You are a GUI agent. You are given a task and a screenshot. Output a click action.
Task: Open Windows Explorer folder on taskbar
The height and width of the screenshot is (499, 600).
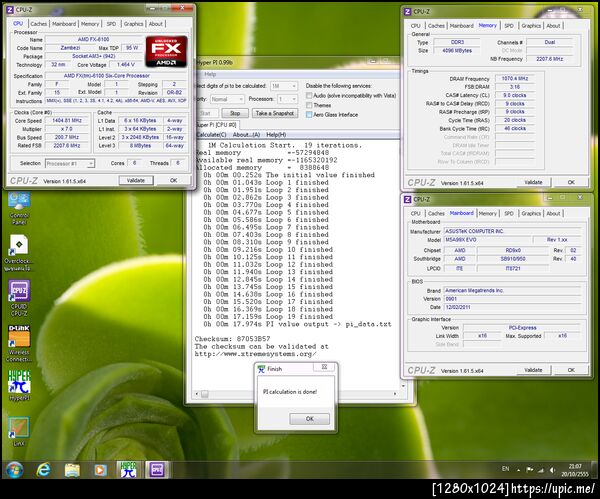72,470
